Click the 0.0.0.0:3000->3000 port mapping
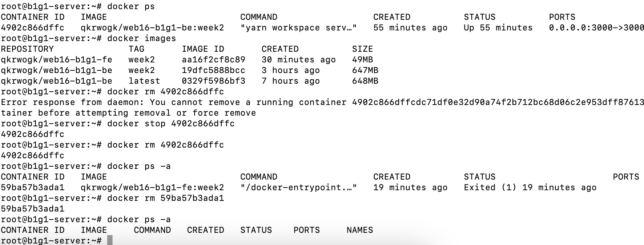This screenshot has width=644, height=245. point(596,28)
